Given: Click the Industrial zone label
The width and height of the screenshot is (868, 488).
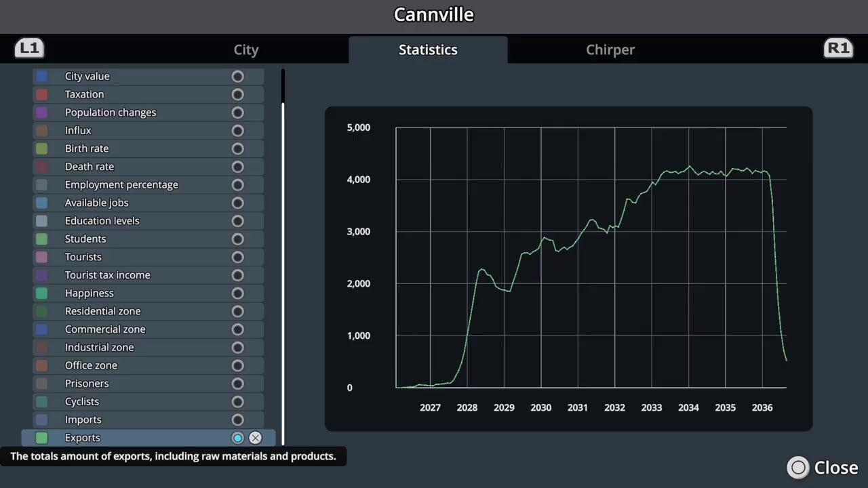Looking at the screenshot, I should 100,348.
